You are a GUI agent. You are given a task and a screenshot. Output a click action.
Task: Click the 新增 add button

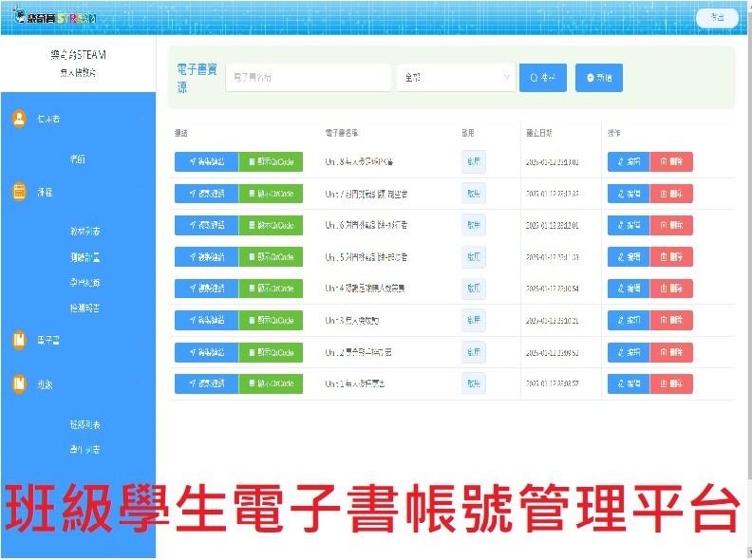(599, 78)
